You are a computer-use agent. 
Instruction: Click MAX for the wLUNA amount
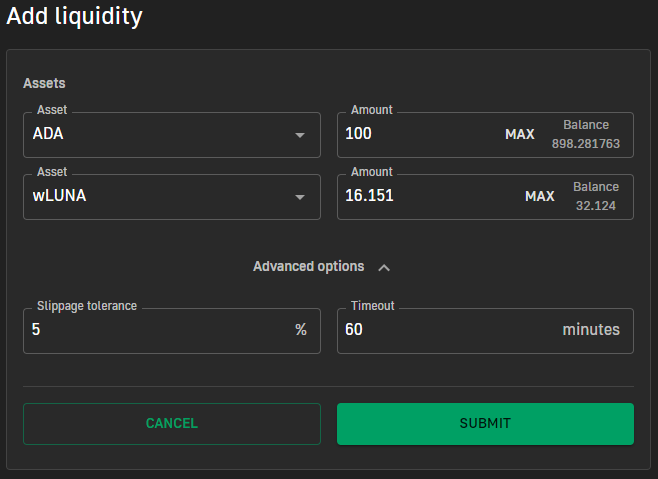click(540, 196)
